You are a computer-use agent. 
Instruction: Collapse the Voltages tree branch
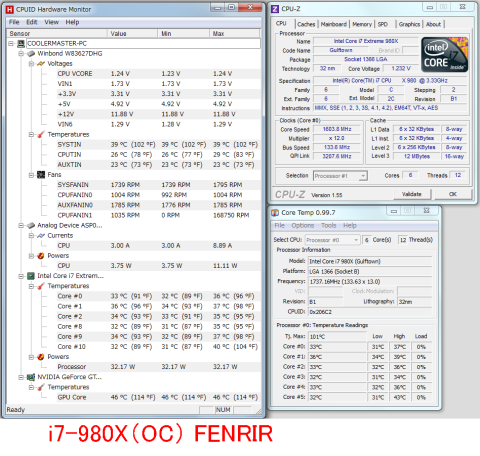pos(31,63)
